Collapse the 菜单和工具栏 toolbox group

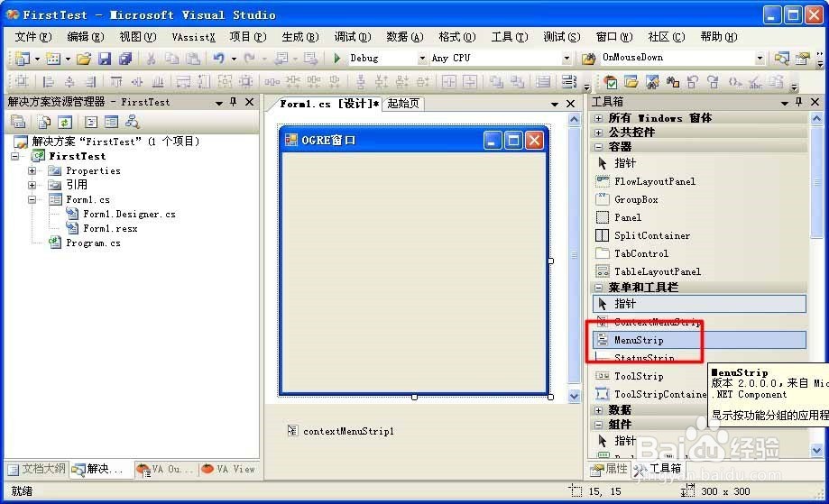point(598,288)
